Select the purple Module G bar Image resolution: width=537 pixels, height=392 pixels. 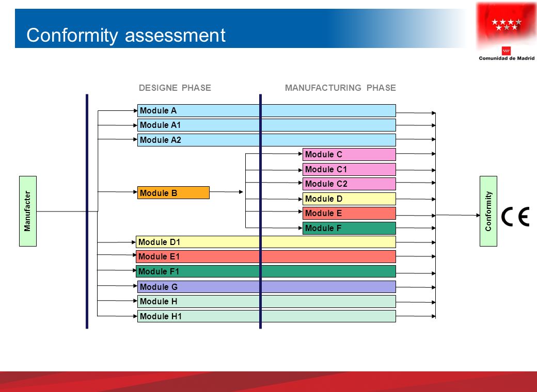266,287
